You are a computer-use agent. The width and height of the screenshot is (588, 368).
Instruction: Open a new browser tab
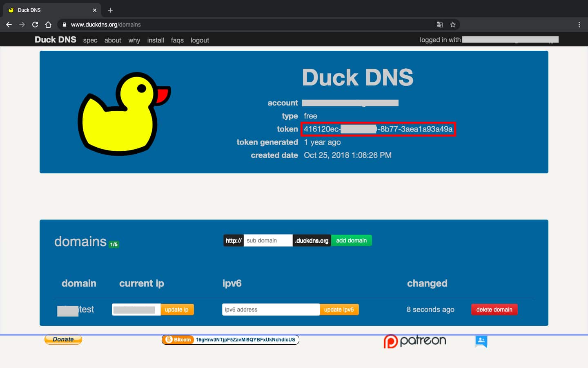(x=110, y=10)
